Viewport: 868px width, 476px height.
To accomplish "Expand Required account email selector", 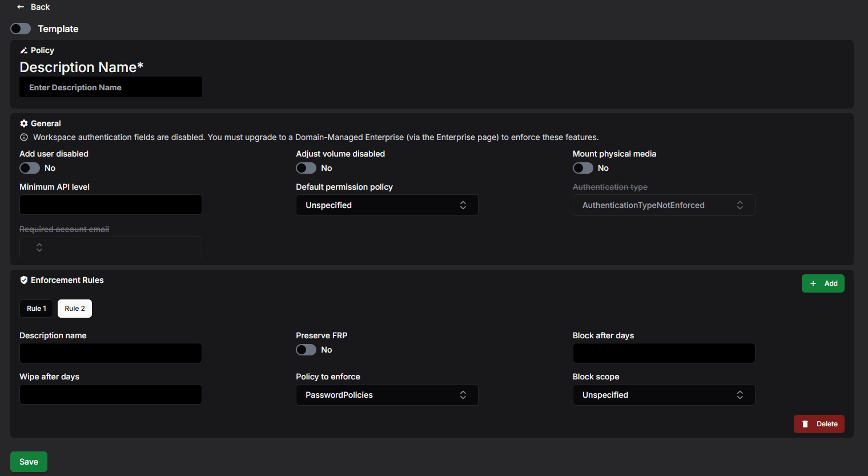I will (x=111, y=247).
